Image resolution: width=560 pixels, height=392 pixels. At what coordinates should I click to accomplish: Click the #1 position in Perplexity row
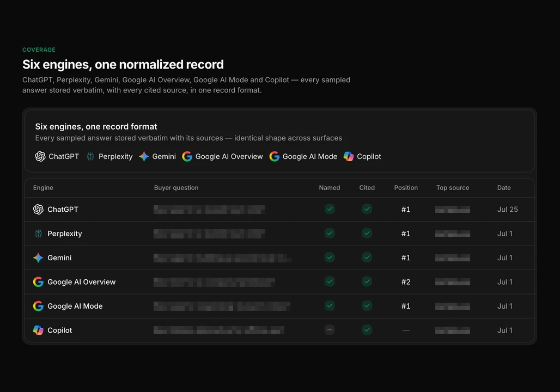406,234
